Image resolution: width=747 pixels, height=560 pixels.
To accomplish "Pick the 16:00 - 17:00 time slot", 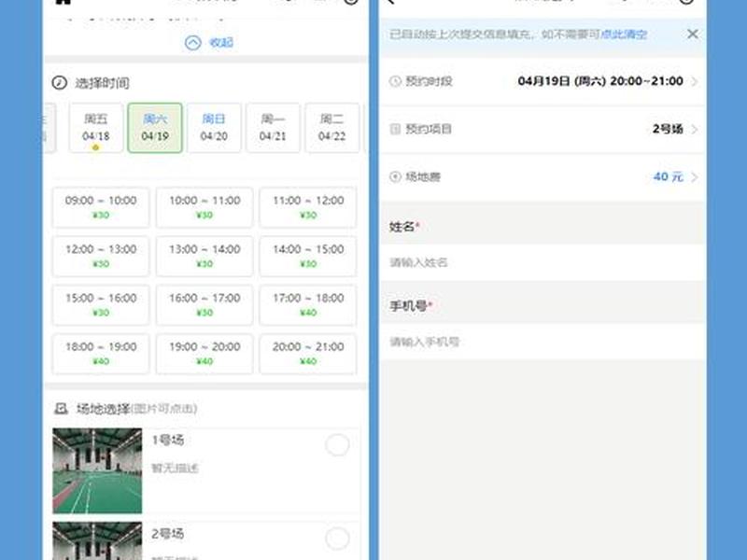I will 204,305.
